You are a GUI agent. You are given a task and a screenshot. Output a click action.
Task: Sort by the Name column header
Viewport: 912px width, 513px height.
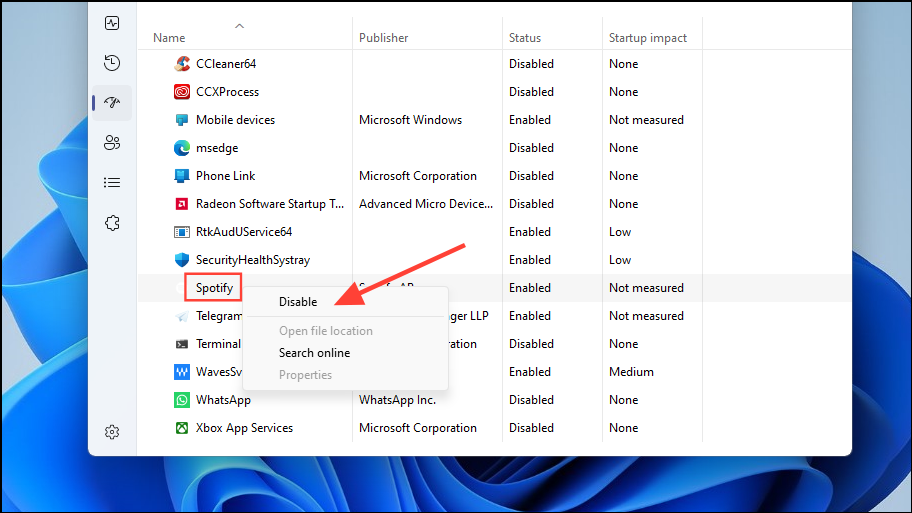coord(169,38)
